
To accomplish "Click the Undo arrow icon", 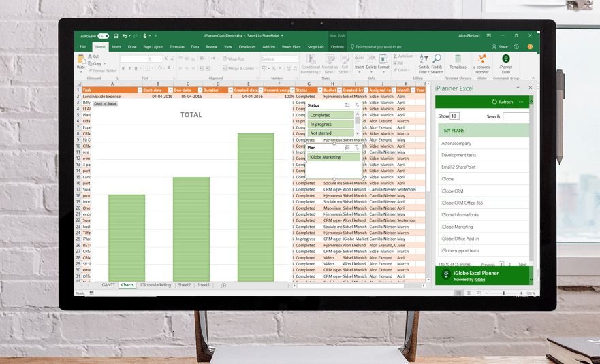I will point(125,36).
